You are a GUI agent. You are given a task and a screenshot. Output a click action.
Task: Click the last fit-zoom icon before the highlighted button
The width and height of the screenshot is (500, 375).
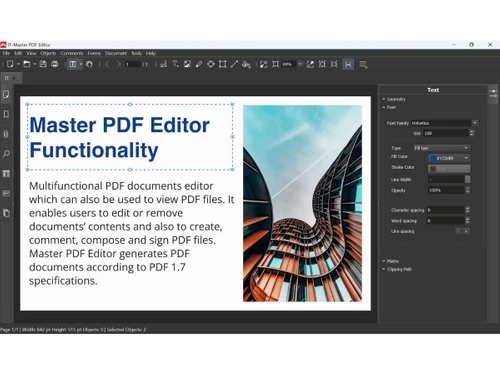pos(334,64)
